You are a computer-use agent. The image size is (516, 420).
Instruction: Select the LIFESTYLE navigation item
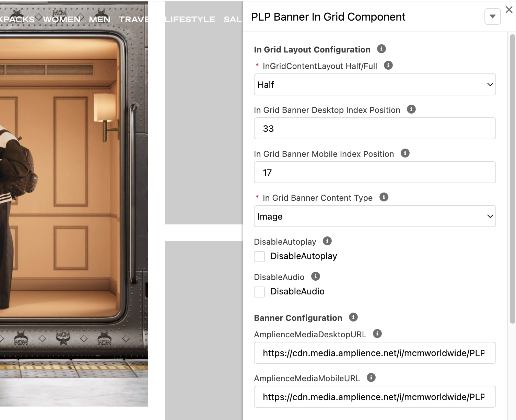[x=190, y=20]
